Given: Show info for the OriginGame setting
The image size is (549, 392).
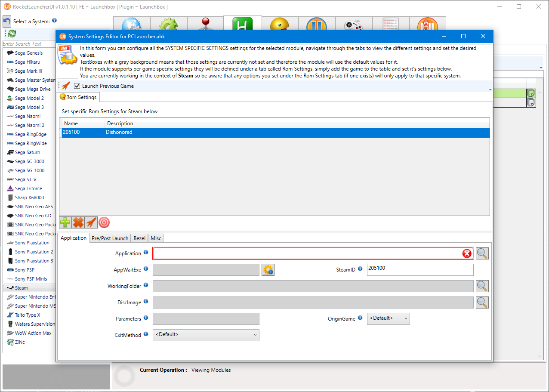Looking at the screenshot, I should [360, 318].
